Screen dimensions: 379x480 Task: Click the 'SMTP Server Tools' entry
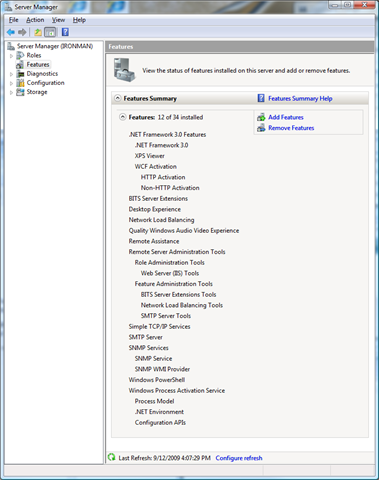(x=166, y=316)
